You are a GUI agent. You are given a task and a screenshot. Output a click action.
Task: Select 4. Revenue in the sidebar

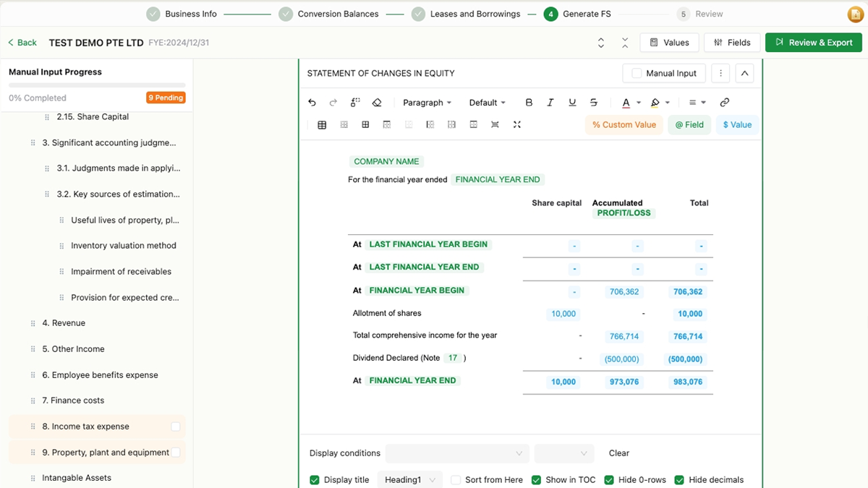(64, 323)
